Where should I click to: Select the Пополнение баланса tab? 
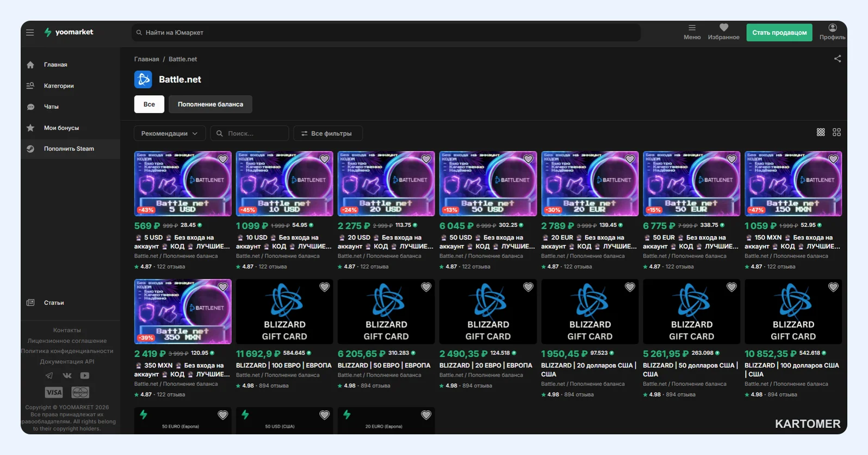210,104
